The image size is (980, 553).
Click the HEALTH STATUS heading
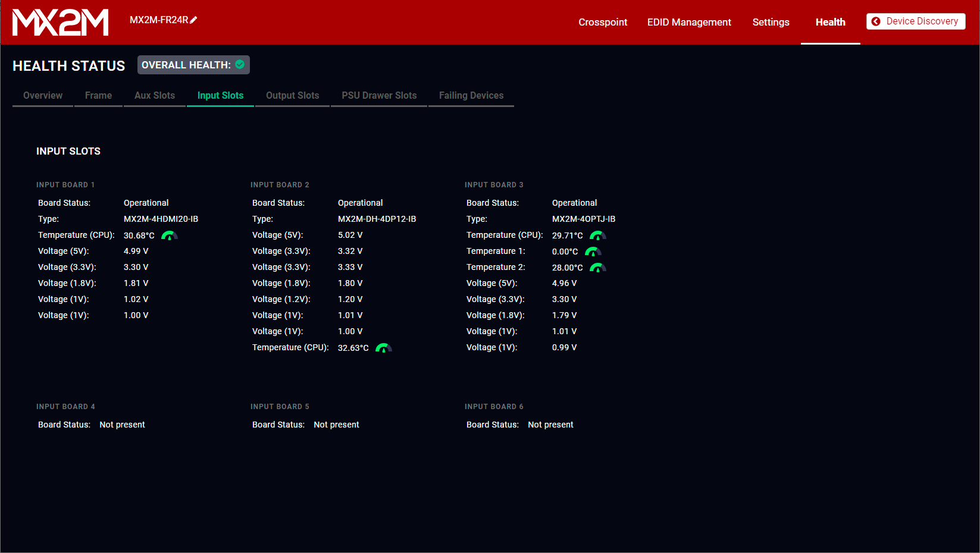69,66
